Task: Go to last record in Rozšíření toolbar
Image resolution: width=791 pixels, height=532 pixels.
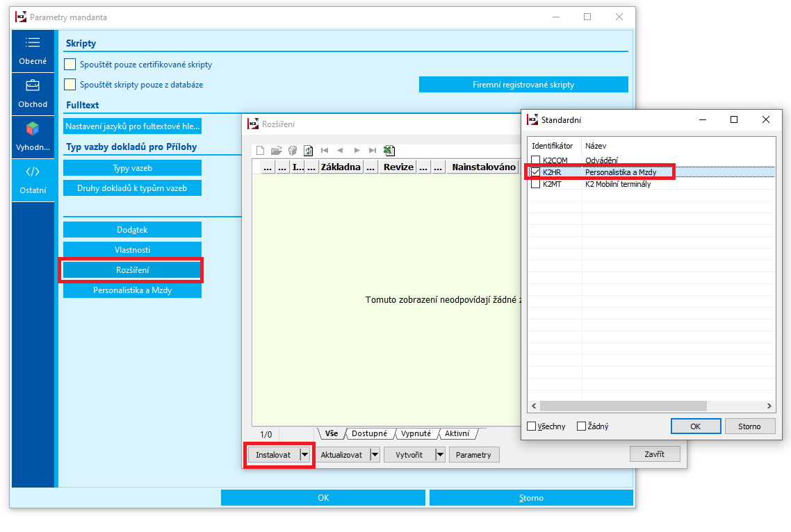Action: point(373,150)
